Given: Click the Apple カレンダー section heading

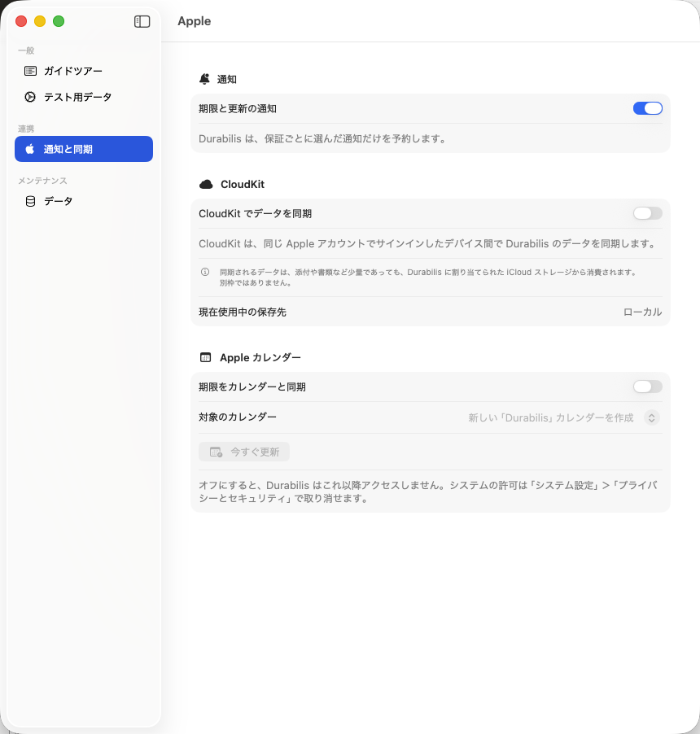Looking at the screenshot, I should [x=260, y=357].
